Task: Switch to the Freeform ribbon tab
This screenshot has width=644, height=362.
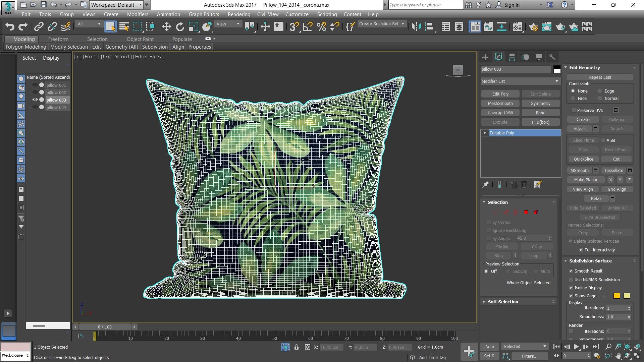Action: pyautogui.click(x=58, y=39)
